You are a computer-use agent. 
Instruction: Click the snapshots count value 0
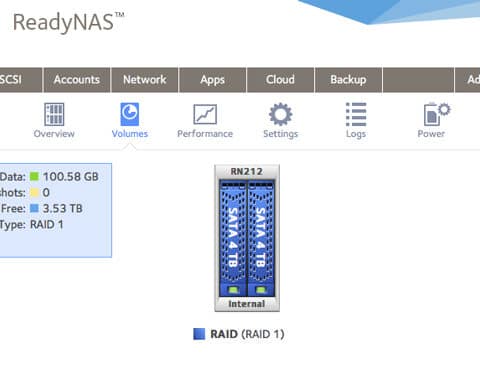point(46,193)
